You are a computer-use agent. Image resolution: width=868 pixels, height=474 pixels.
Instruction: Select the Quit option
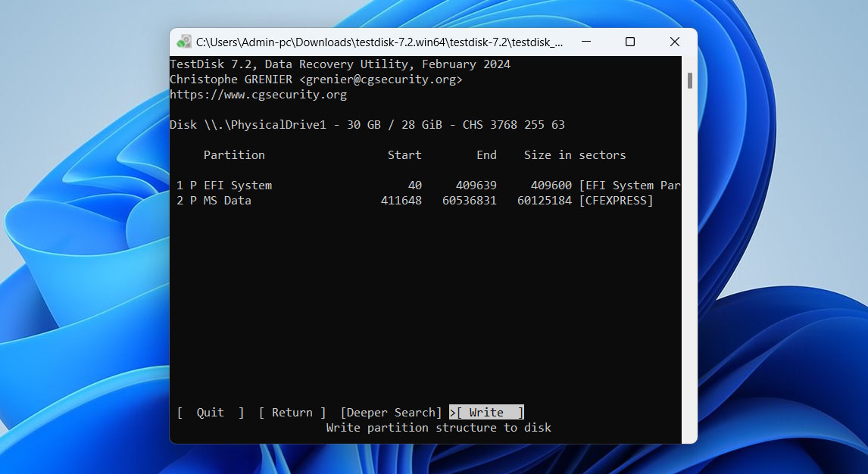(211, 413)
